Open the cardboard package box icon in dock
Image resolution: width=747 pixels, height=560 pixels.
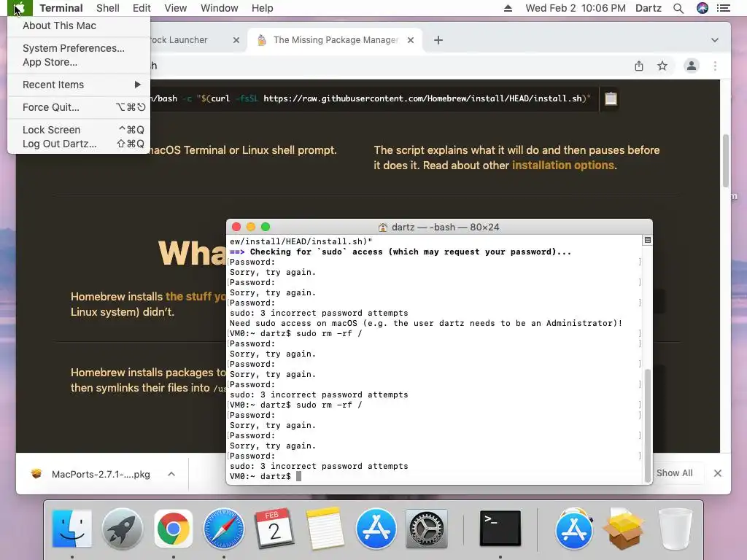[x=624, y=528]
